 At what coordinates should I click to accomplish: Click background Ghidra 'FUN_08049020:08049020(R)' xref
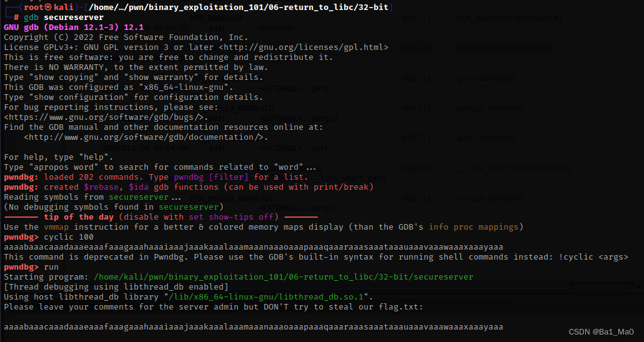(509, 19)
